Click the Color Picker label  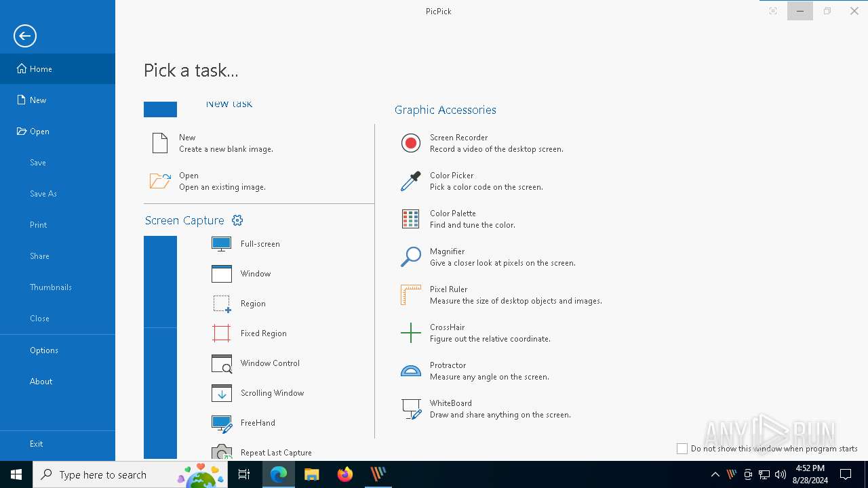point(452,176)
